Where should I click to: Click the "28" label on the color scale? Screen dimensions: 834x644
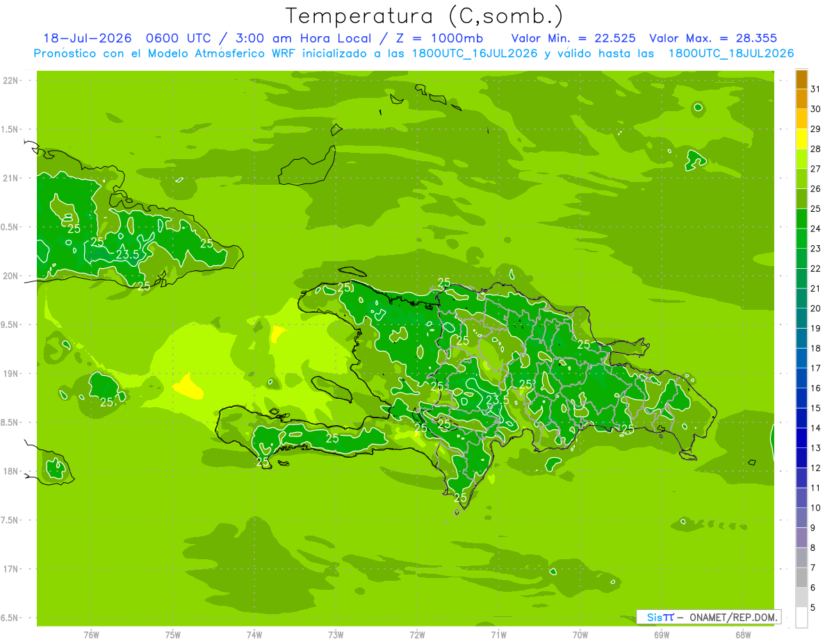pyautogui.click(x=815, y=149)
